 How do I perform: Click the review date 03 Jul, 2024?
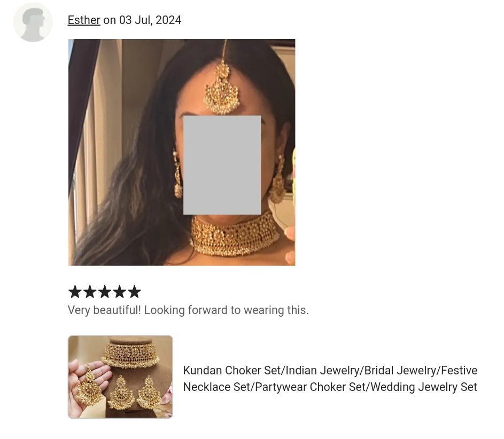pyautogui.click(x=150, y=20)
